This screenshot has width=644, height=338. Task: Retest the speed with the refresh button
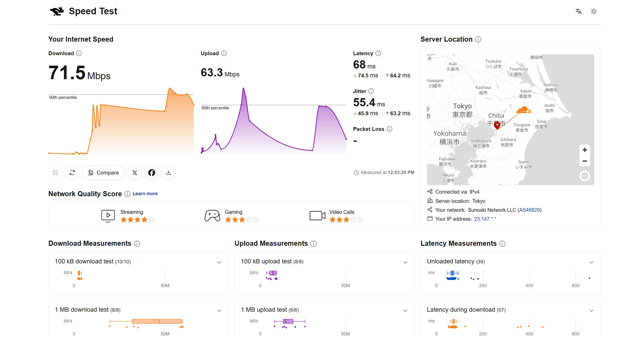72,173
